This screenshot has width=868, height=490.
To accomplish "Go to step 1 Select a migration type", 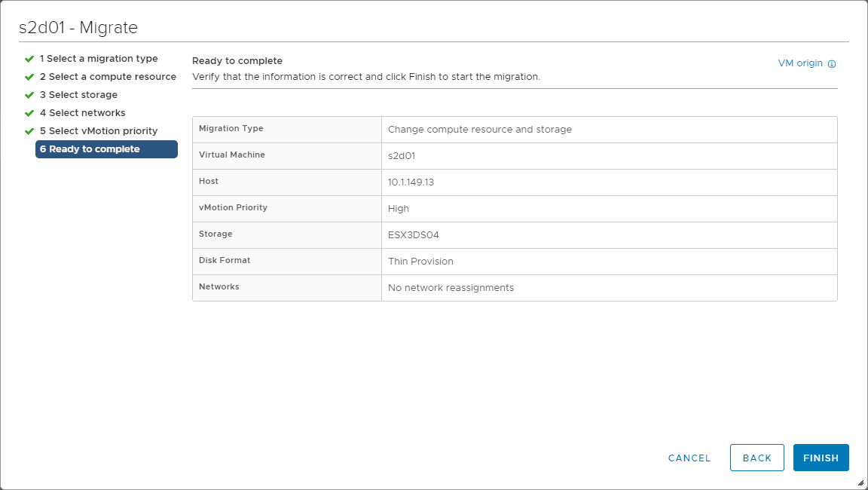I will tap(99, 59).
